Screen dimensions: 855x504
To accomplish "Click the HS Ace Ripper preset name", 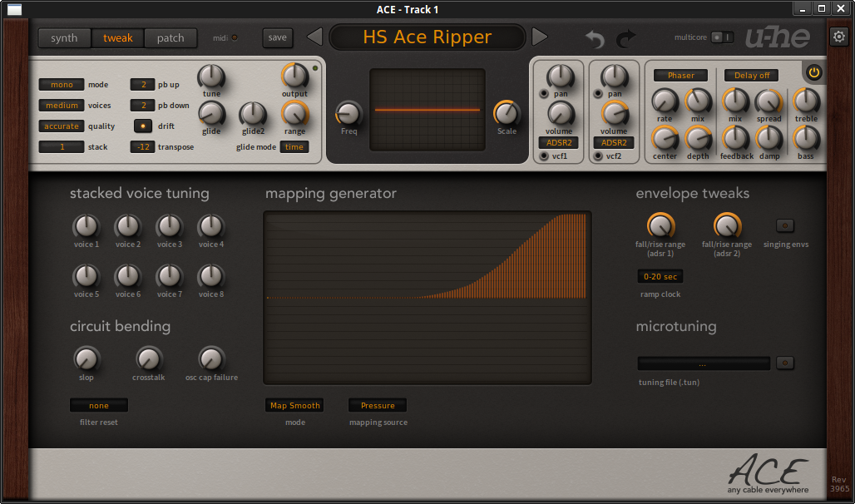I will pos(427,37).
